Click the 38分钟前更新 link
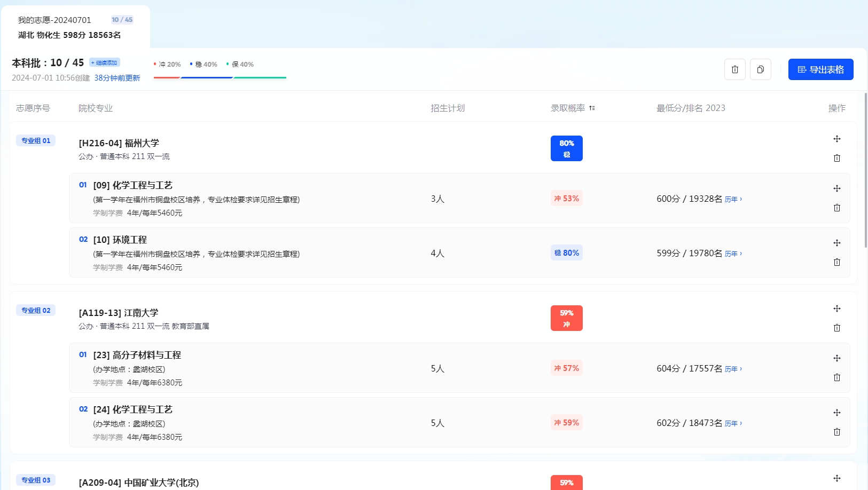The height and width of the screenshot is (490, 868). tap(117, 78)
